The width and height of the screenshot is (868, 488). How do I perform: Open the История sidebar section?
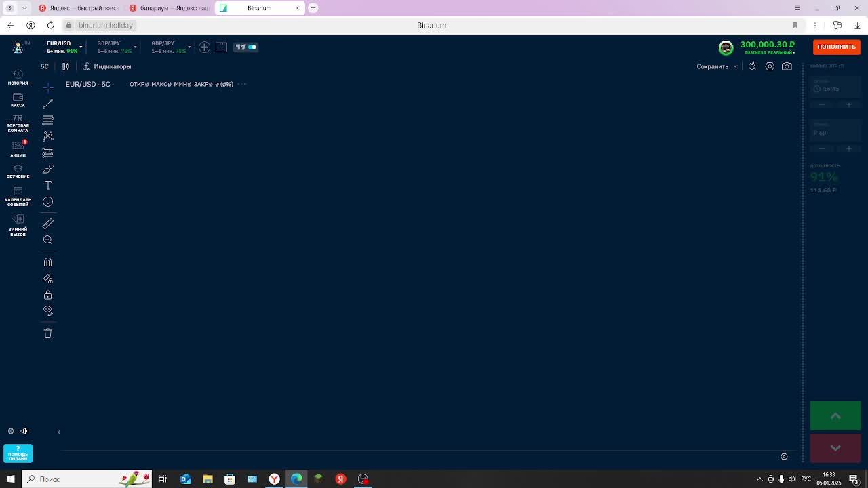coord(18,77)
